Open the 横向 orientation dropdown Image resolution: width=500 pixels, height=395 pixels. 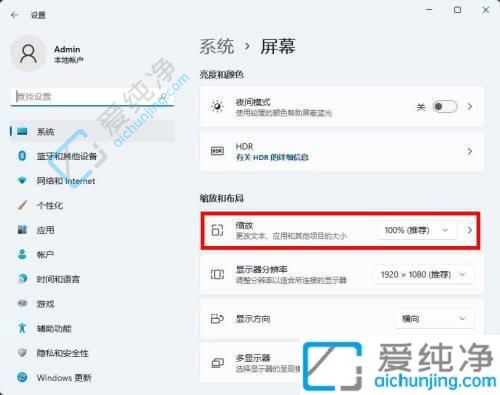point(434,319)
